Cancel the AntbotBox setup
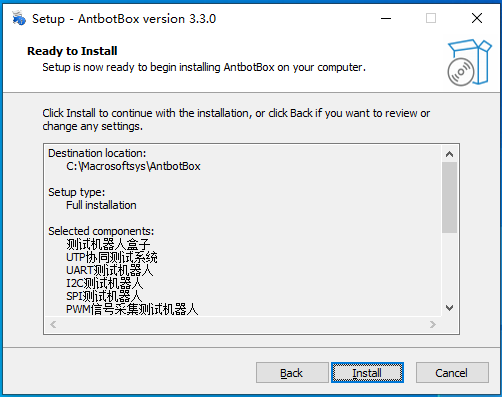 [x=452, y=373]
